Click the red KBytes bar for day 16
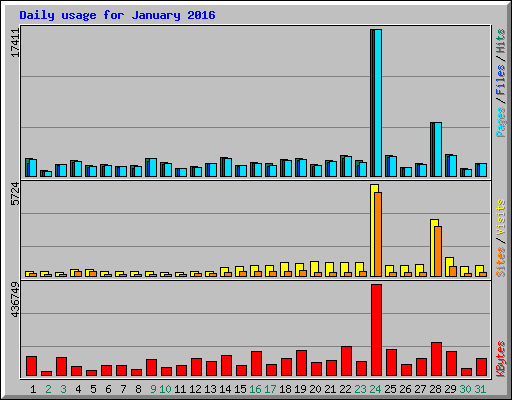Screen dimensions: 512x400 (x=257, y=364)
